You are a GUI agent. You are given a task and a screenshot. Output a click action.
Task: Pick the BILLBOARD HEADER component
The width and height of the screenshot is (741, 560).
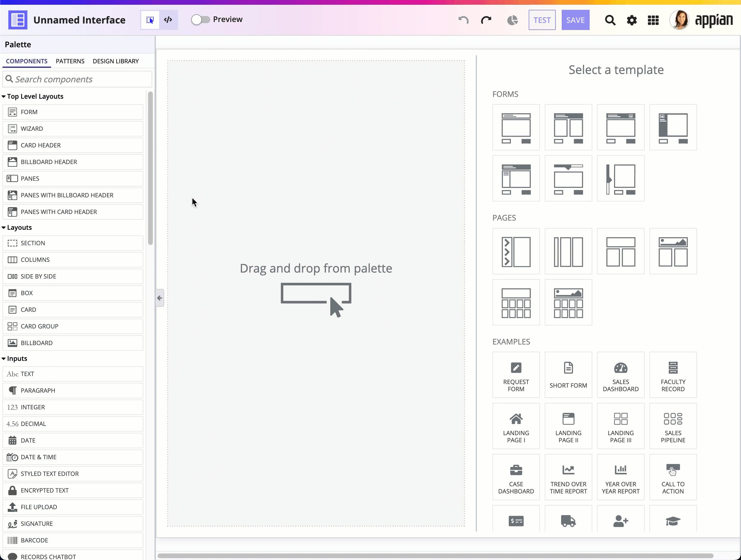[73, 162]
